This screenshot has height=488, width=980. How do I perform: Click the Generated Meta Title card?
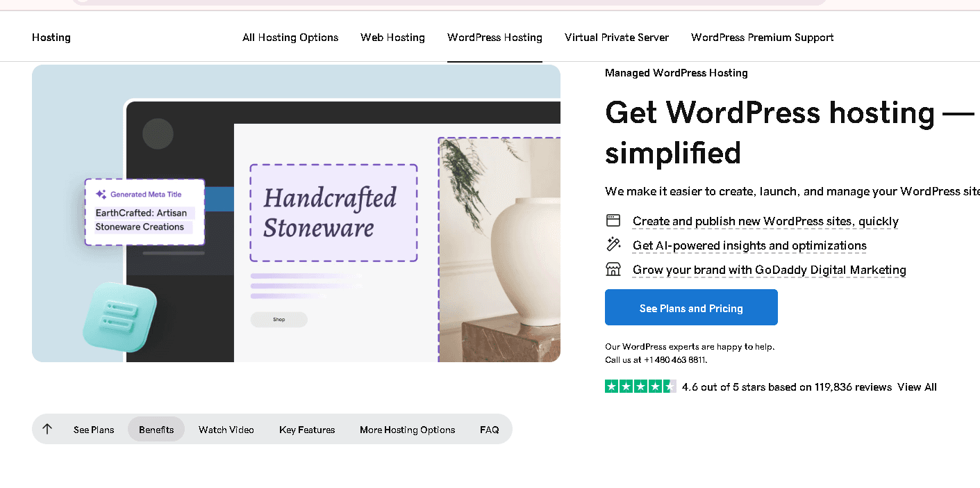click(144, 212)
